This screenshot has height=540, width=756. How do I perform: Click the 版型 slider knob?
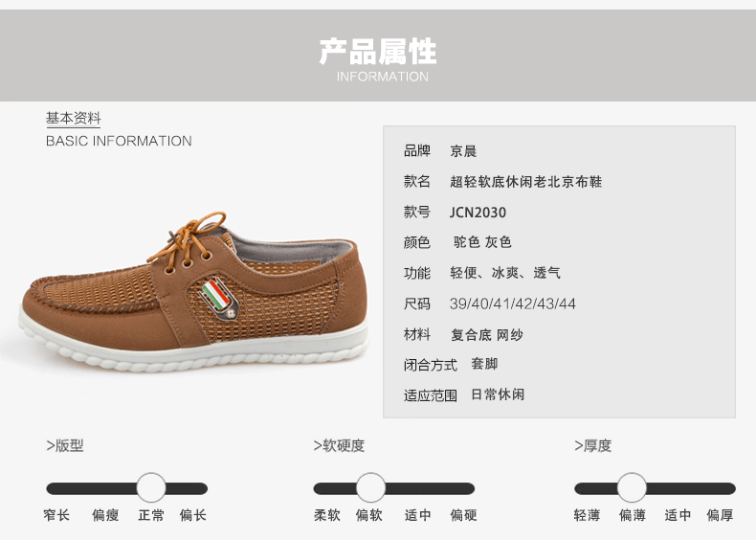pyautogui.click(x=151, y=488)
